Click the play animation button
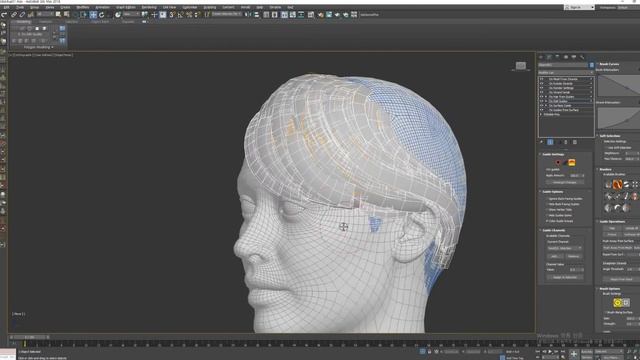Screen dimensions: 640x360 click(550, 351)
